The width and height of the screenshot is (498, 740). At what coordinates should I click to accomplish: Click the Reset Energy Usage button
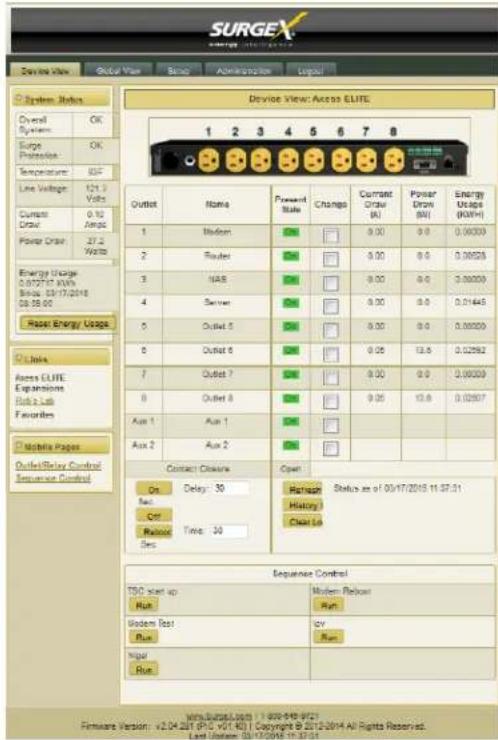point(68,324)
